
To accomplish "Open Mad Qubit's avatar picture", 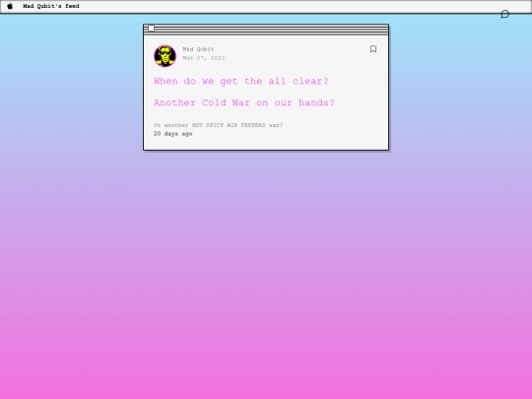I will tap(165, 55).
